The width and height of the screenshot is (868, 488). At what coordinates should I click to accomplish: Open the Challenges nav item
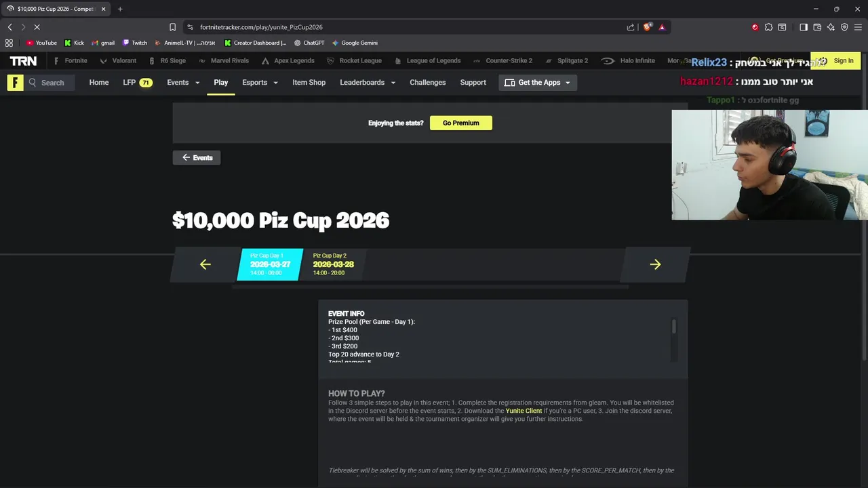tap(428, 83)
